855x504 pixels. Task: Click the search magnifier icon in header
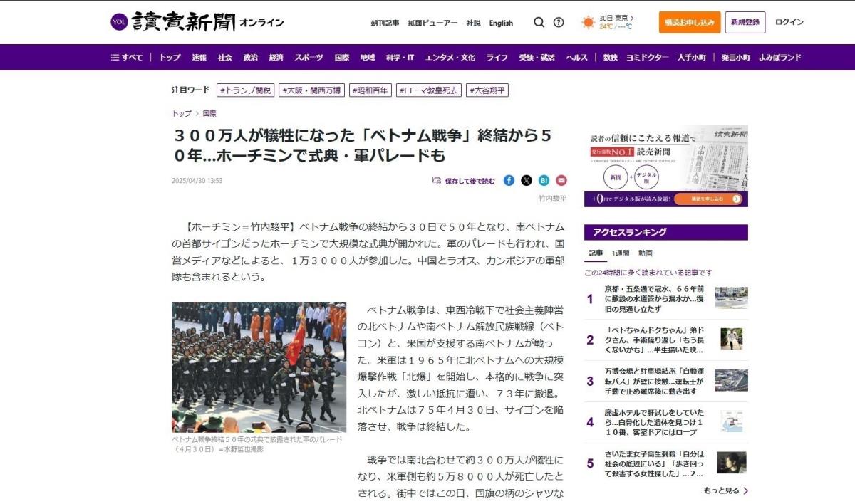click(x=539, y=22)
